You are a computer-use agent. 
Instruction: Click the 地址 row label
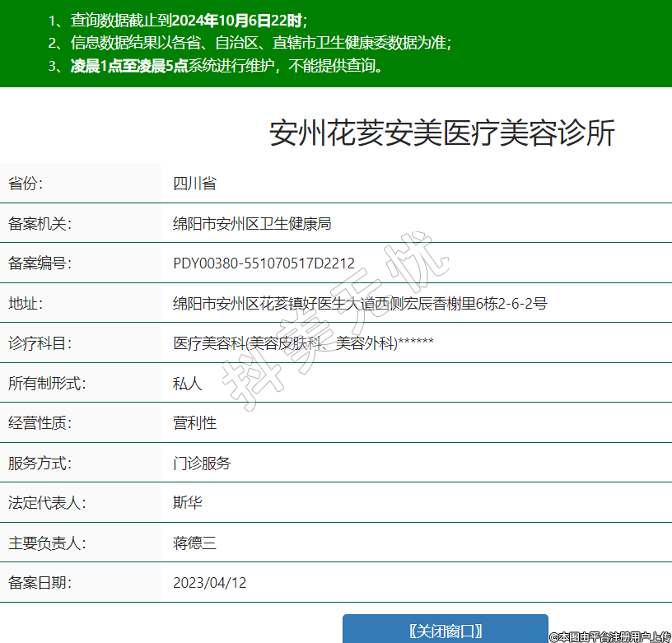tap(25, 304)
